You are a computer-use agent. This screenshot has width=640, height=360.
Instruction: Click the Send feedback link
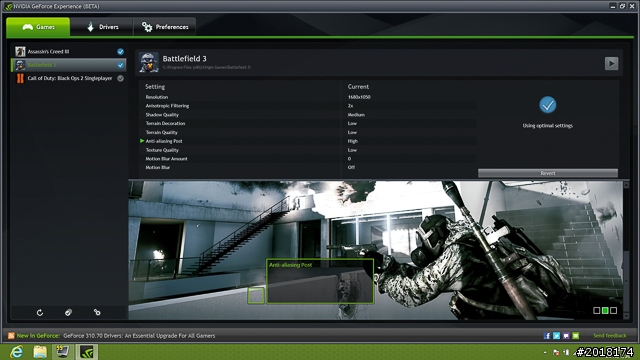click(609, 336)
